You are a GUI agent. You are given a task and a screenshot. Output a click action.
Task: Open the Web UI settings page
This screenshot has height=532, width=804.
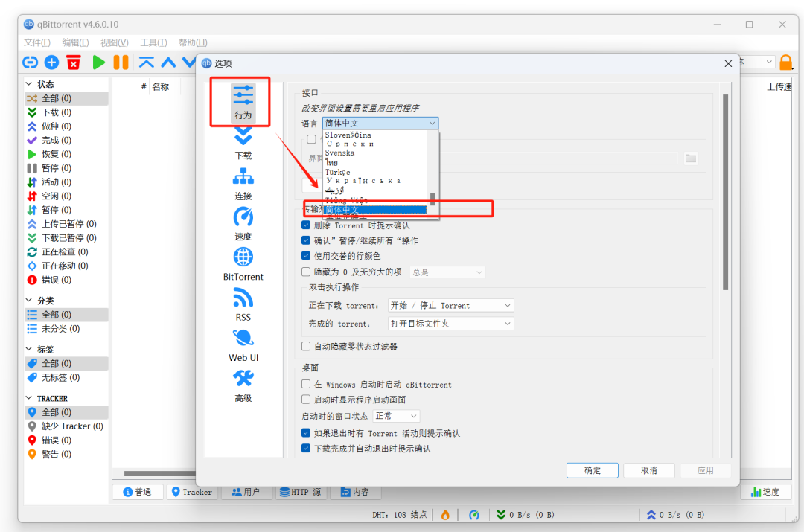pyautogui.click(x=243, y=345)
